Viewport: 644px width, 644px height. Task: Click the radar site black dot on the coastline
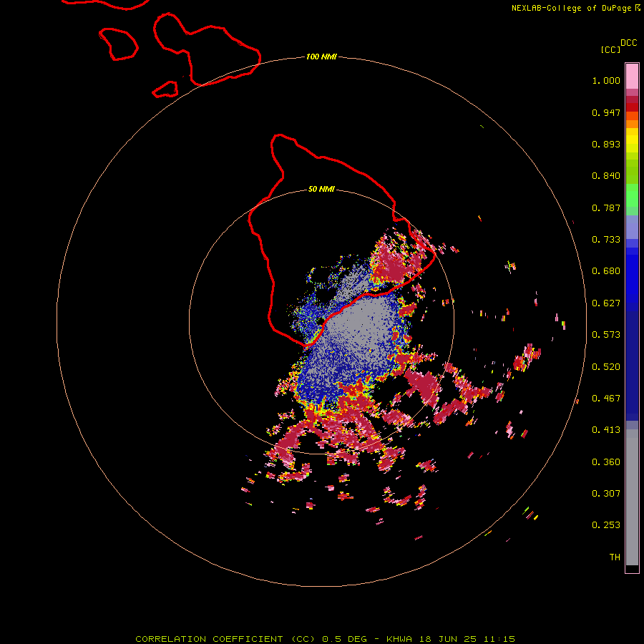[x=320, y=321]
